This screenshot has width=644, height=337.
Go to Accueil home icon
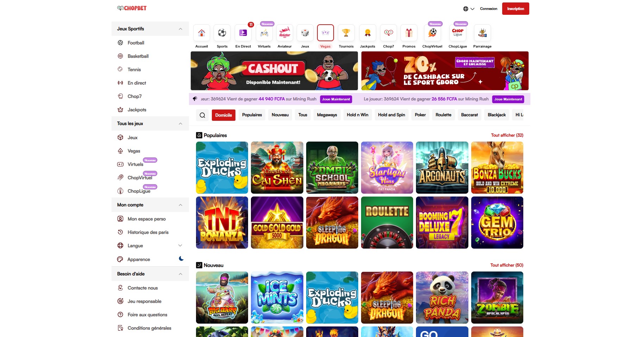[202, 33]
